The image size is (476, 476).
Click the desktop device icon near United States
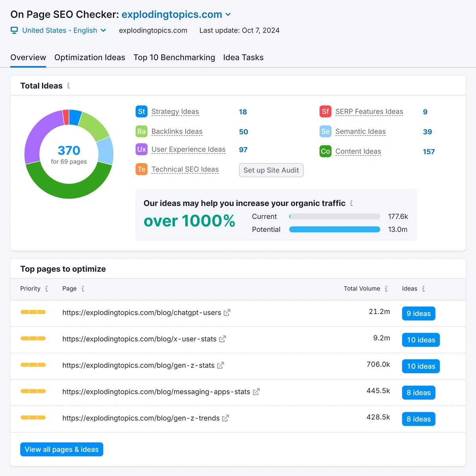coord(14,31)
